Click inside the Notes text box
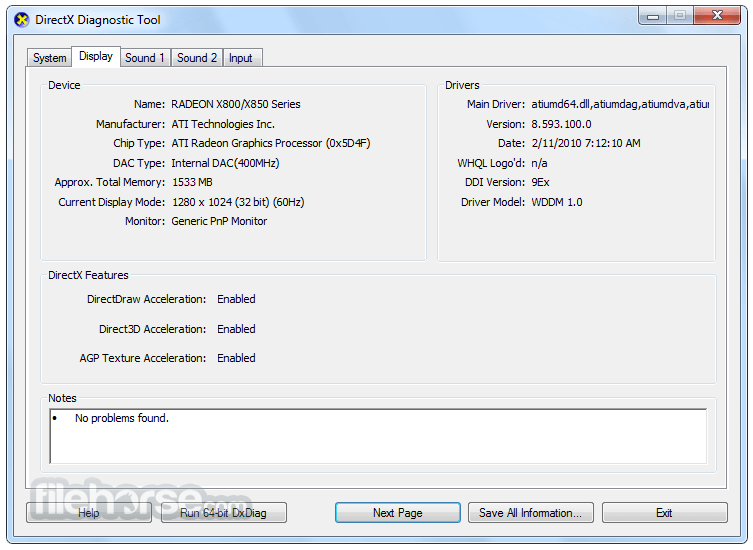Screen dimensions: 753x550 378,436
